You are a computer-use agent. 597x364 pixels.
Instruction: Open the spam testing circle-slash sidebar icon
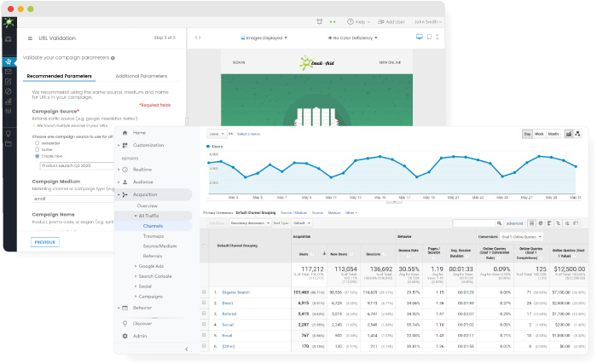[x=9, y=91]
